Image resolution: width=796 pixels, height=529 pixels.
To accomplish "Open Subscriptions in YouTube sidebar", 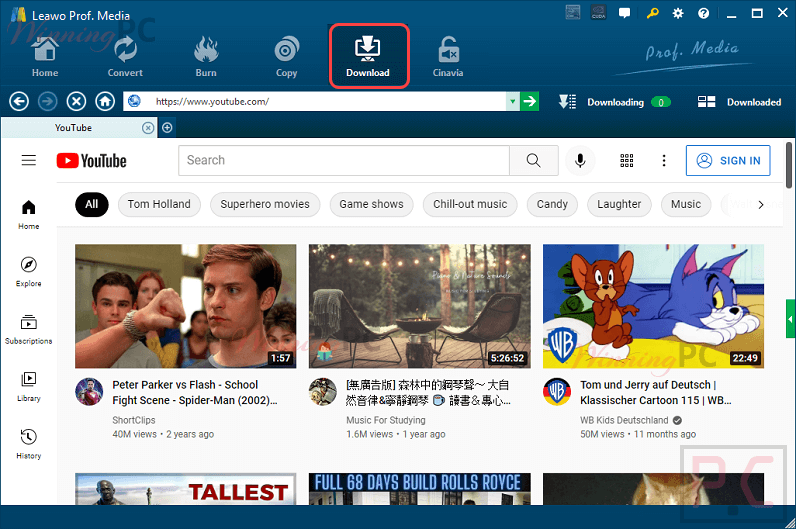I will coord(28,329).
